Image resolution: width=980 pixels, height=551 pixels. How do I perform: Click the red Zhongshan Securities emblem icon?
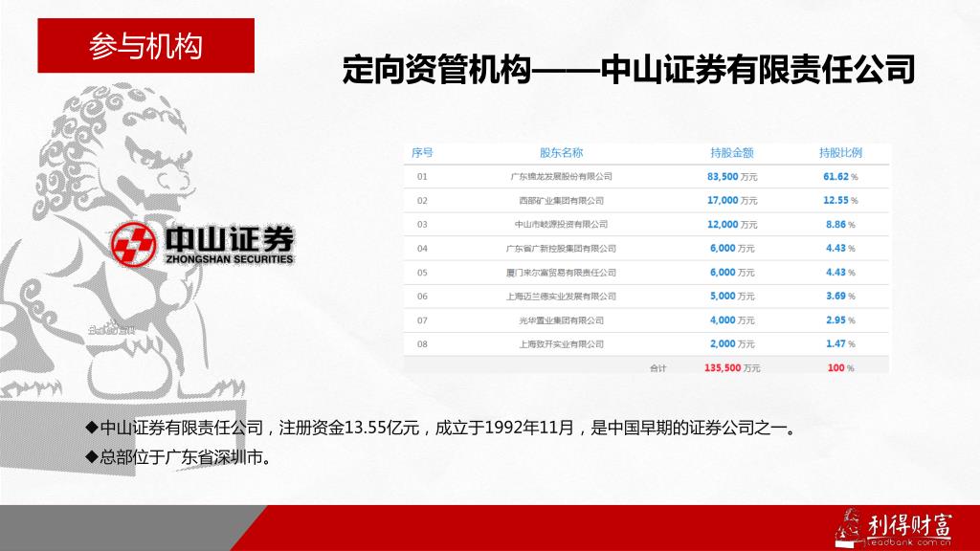coord(134,244)
